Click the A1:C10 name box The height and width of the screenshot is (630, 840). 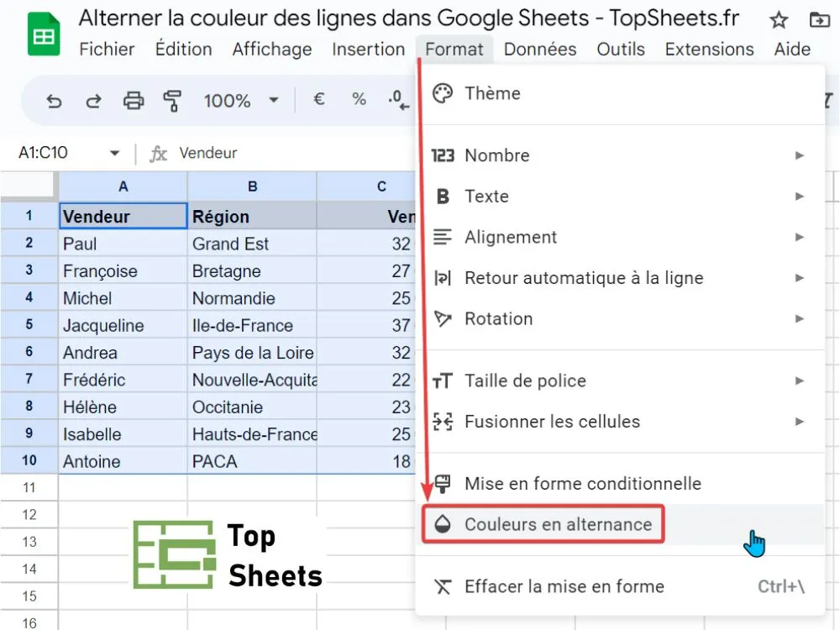(43, 153)
